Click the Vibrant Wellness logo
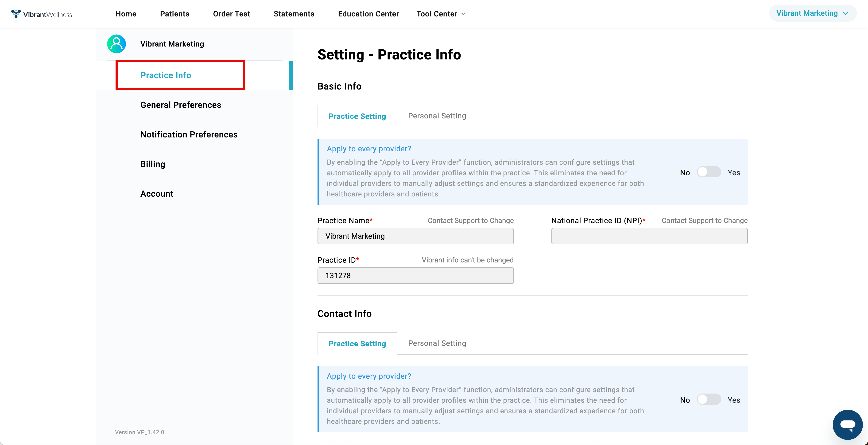 click(41, 14)
